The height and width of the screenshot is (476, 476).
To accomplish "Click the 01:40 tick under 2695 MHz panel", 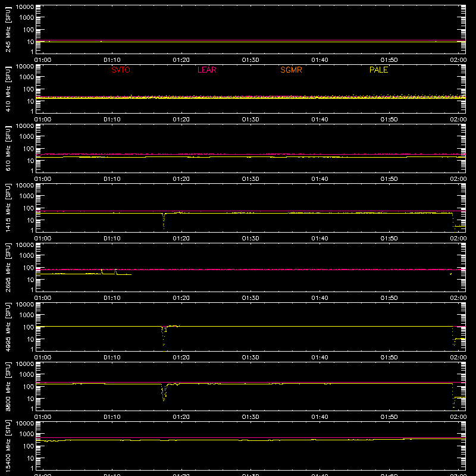I will tap(320, 298).
